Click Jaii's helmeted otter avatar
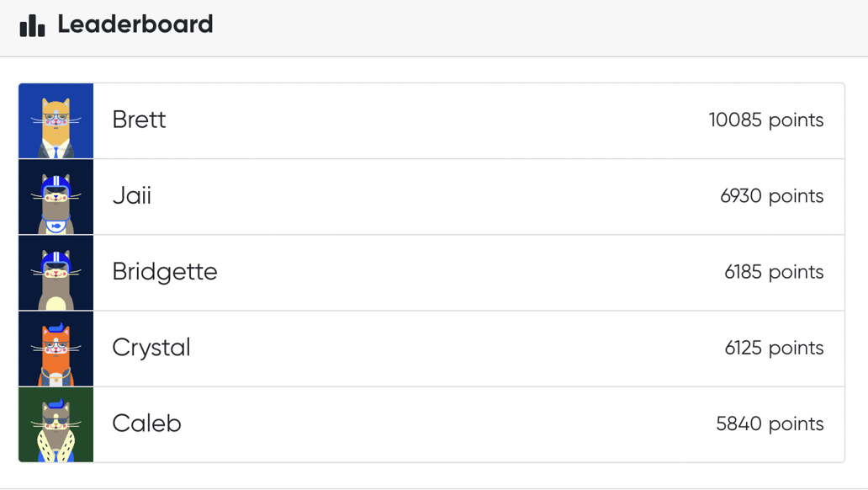 coord(55,196)
